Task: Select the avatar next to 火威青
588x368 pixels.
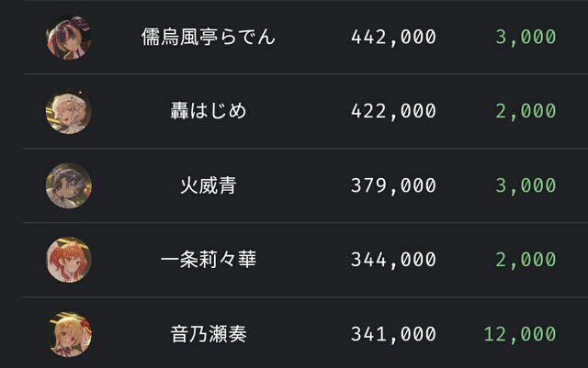Action: pyautogui.click(x=69, y=186)
